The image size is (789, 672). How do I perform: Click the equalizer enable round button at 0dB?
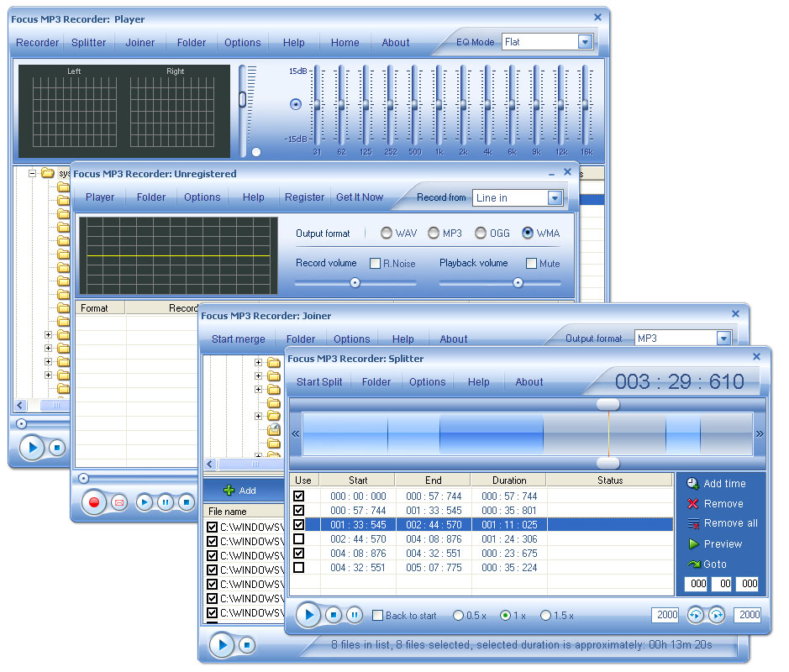[x=296, y=104]
